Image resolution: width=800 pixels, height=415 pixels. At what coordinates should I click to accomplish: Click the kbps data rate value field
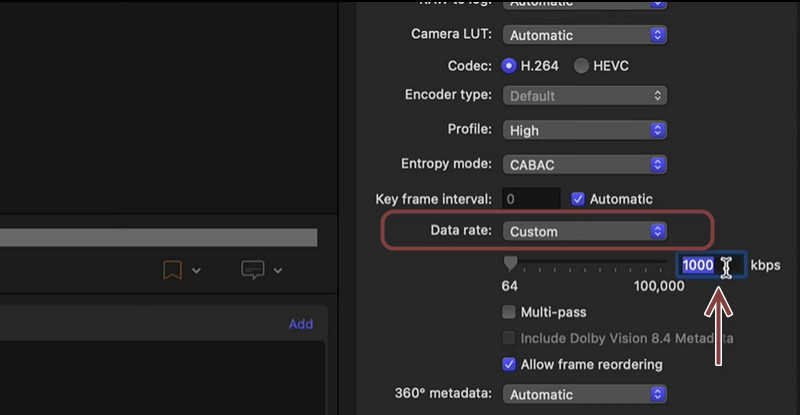(x=709, y=265)
